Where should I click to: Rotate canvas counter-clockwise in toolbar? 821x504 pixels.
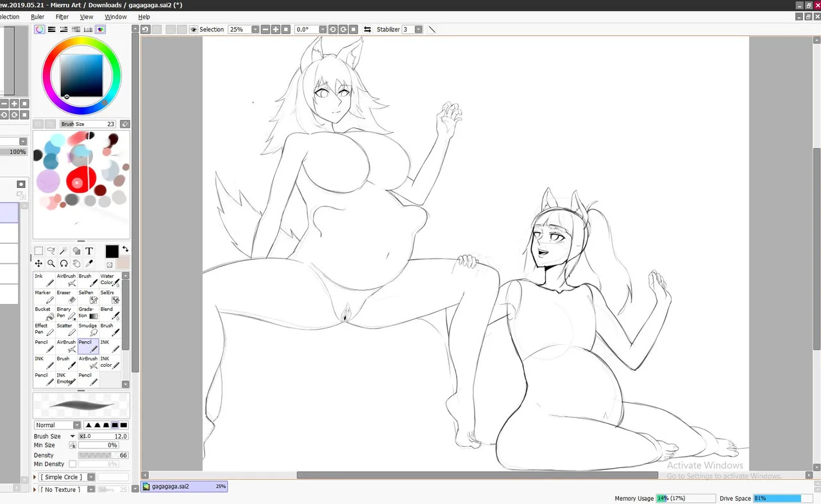click(333, 29)
